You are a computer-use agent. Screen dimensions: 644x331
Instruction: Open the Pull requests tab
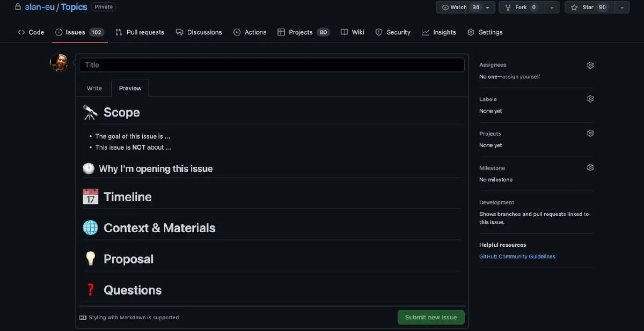(x=140, y=32)
